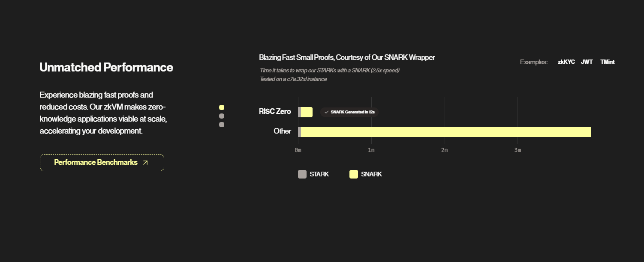Screen dimensions: 644x262
Task: Switch to the third carousel dot
Action: pos(222,125)
